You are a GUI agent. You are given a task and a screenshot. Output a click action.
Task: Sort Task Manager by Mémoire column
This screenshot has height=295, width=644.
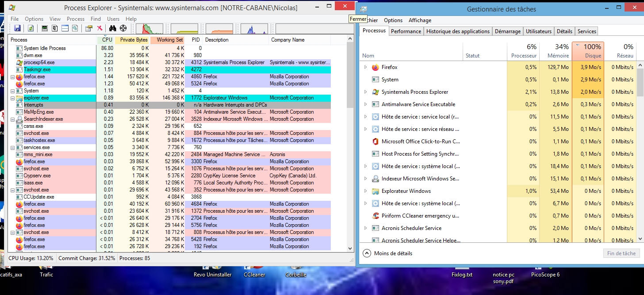[557, 51]
